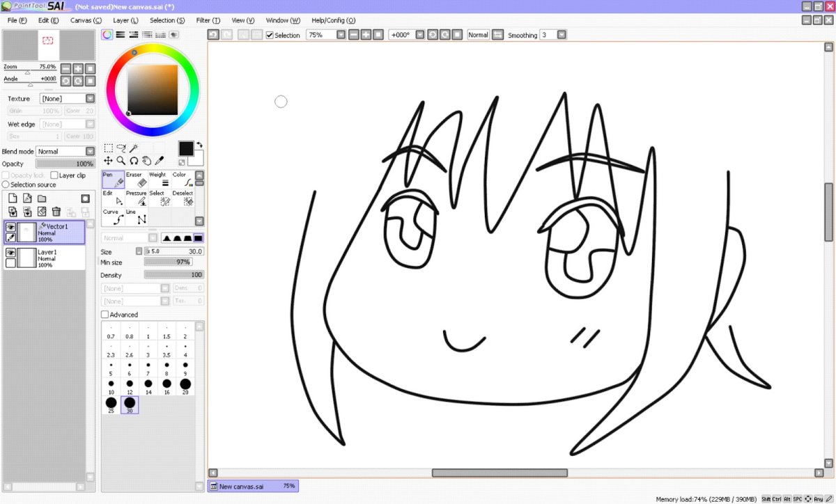
Task: Click the undo arrow in top toolbar
Action: 213,35
